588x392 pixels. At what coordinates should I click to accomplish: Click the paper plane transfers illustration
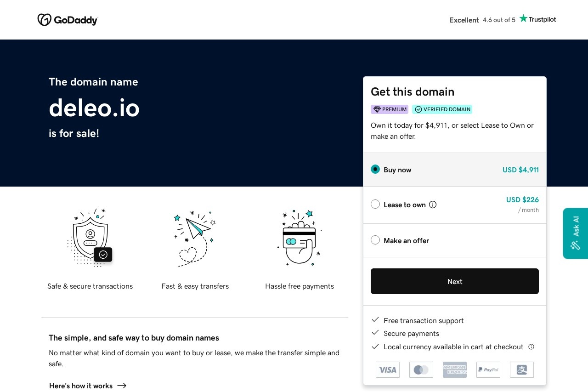[195, 237]
